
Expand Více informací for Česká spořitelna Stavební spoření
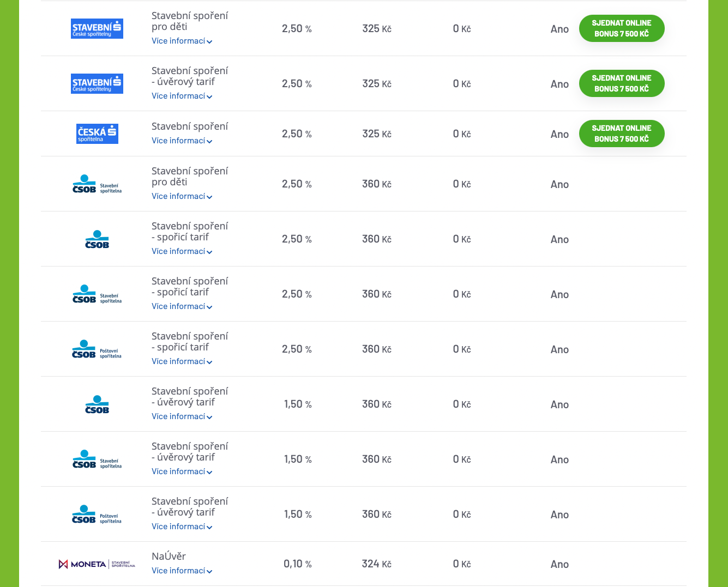pos(182,141)
